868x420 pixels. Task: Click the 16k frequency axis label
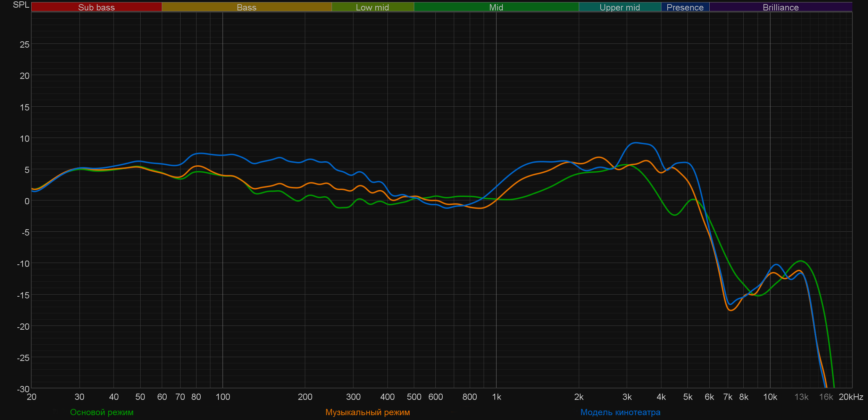click(826, 397)
